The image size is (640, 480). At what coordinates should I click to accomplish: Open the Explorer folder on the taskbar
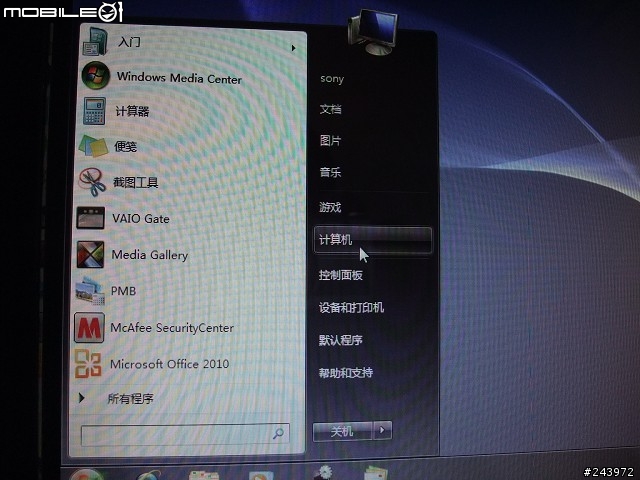[x=203, y=475]
